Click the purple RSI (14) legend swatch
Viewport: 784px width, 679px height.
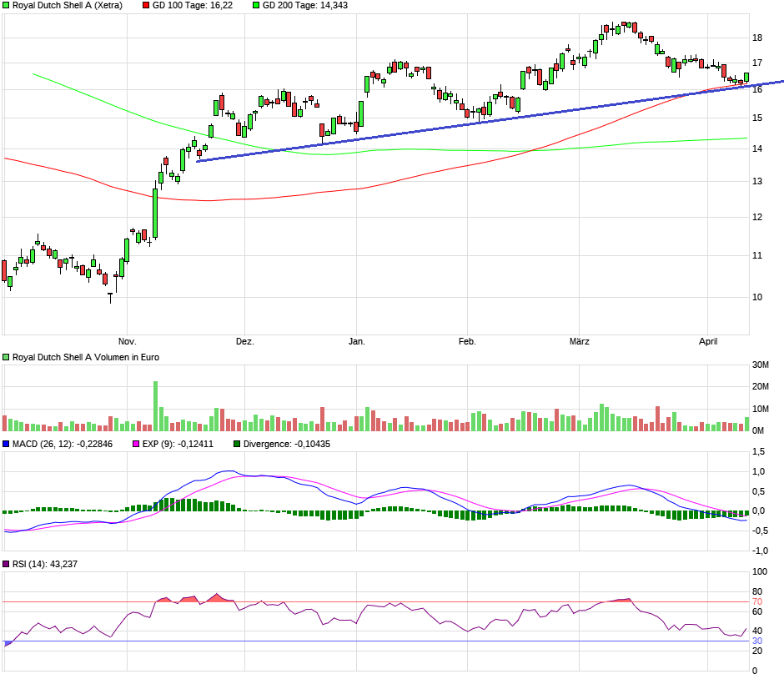(6, 564)
